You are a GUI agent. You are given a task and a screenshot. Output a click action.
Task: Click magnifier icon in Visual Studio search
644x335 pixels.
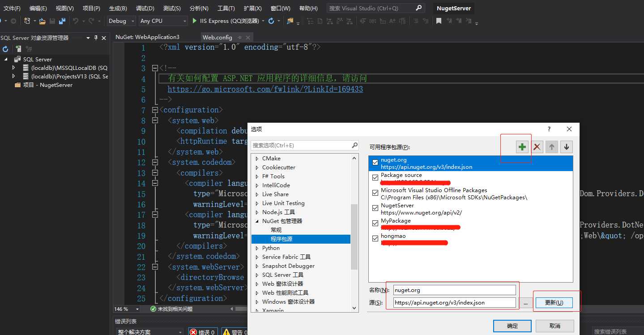pyautogui.click(x=419, y=8)
